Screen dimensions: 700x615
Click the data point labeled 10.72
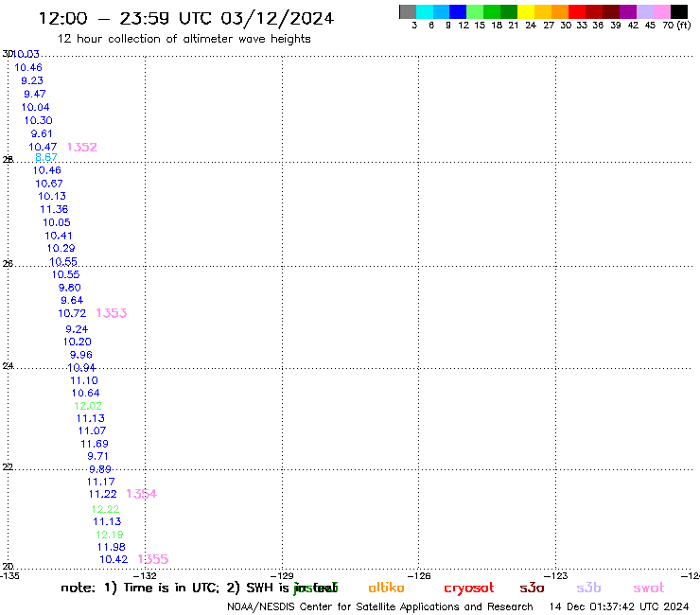(x=72, y=313)
